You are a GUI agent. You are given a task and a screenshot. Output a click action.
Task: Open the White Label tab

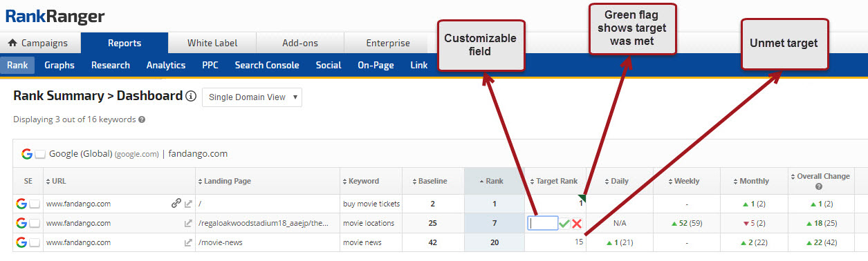coord(212,43)
